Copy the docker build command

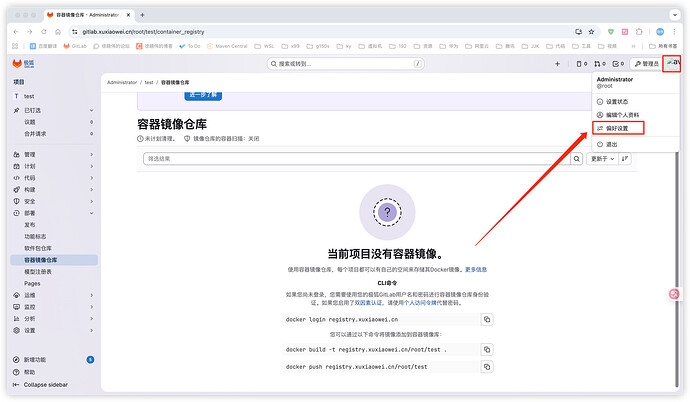[x=487, y=349]
